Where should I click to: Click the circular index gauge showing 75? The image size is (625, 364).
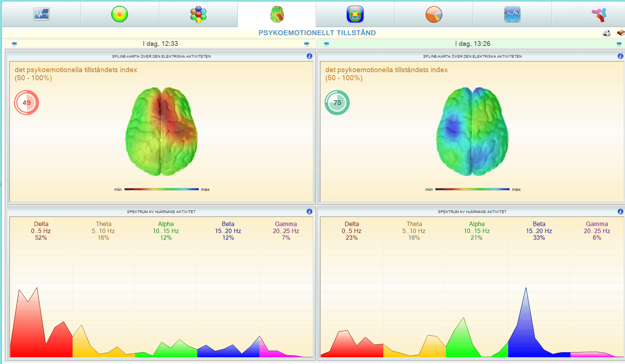(x=337, y=103)
